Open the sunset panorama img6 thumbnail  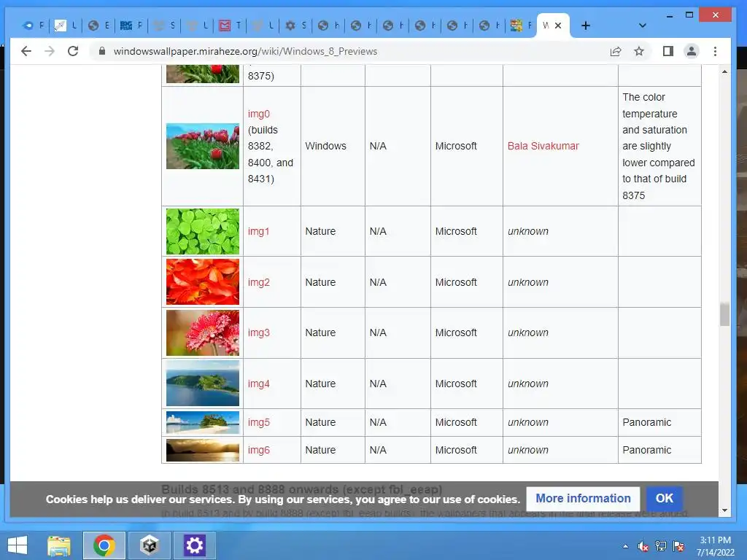pyautogui.click(x=203, y=450)
